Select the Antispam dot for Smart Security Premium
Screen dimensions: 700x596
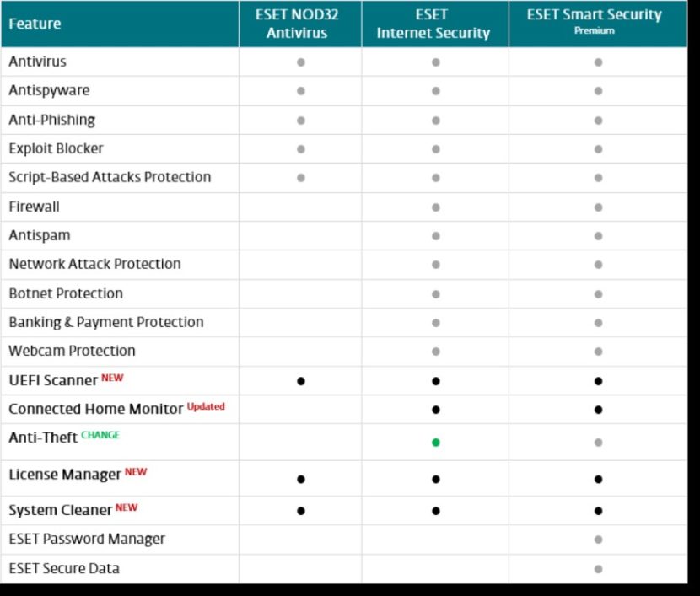[598, 235]
